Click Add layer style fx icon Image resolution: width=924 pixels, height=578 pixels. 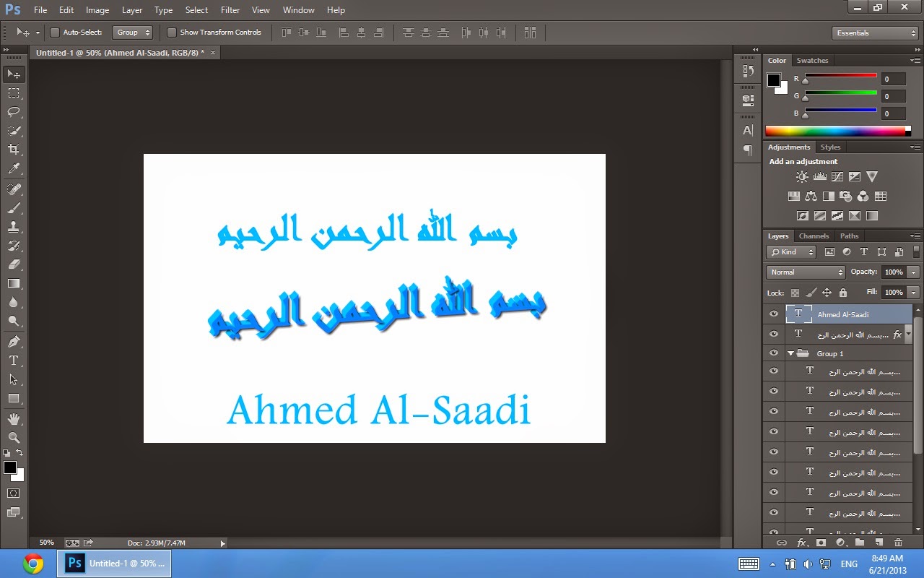(801, 542)
